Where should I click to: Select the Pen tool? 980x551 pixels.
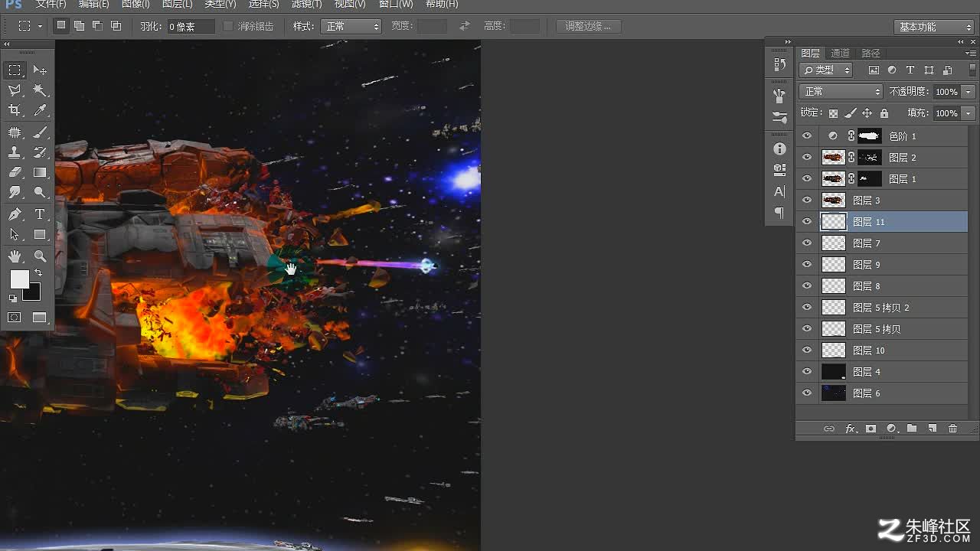click(x=15, y=214)
